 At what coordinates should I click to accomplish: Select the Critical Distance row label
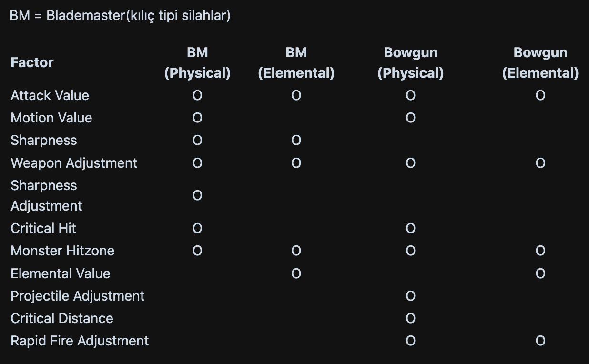point(62,318)
